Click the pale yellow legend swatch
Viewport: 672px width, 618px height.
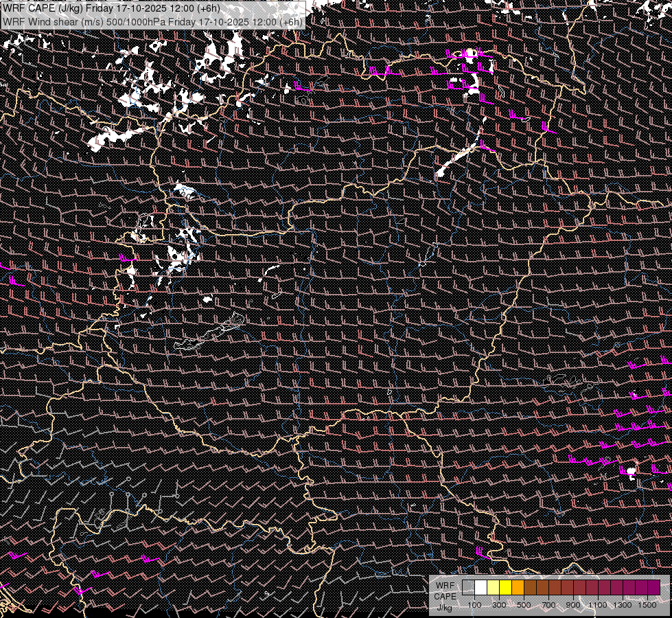tap(493, 588)
